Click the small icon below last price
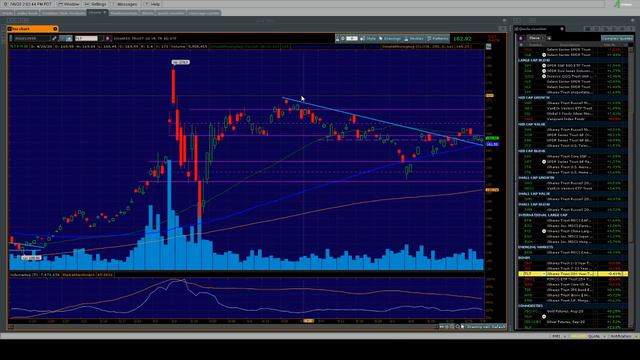Viewport: 640px width, 360px height. point(489,47)
